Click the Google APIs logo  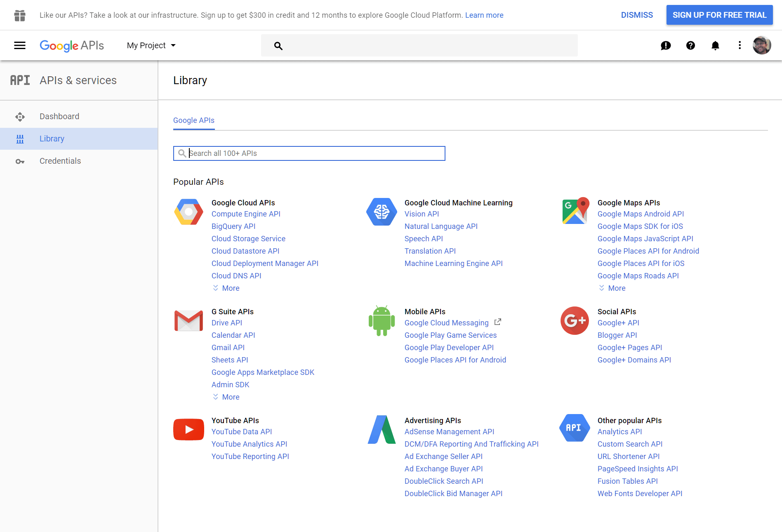pyautogui.click(x=72, y=45)
